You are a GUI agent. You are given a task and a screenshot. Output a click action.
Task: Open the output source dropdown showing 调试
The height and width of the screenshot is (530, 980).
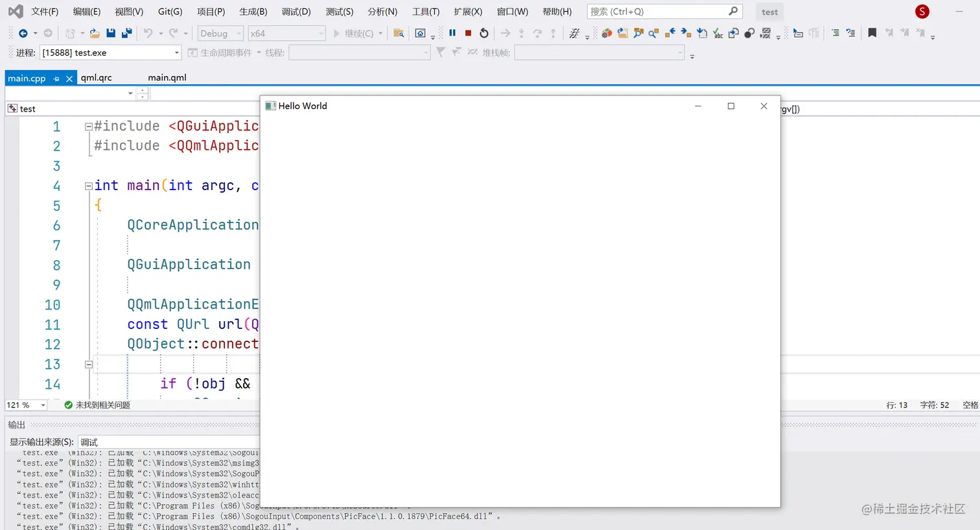169,442
